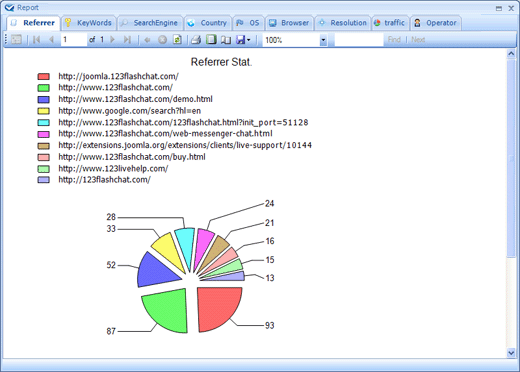Select the Operator tab
This screenshot has width=520, height=372.
coord(435,23)
